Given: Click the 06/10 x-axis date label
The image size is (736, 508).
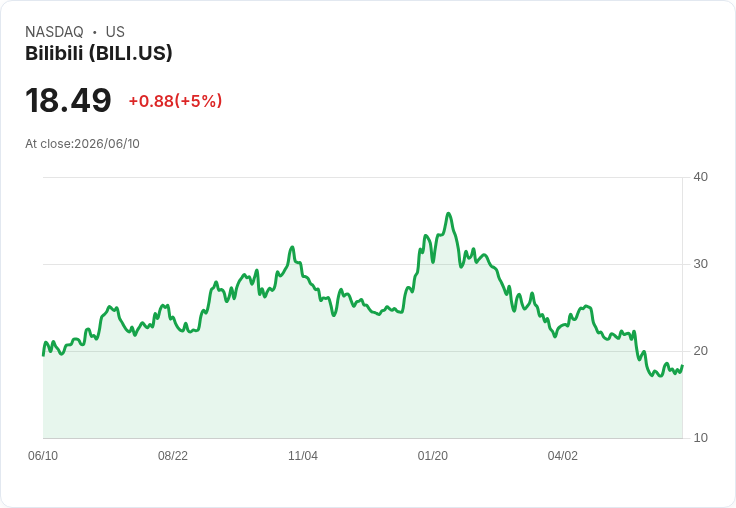Looking at the screenshot, I should coord(43,455).
